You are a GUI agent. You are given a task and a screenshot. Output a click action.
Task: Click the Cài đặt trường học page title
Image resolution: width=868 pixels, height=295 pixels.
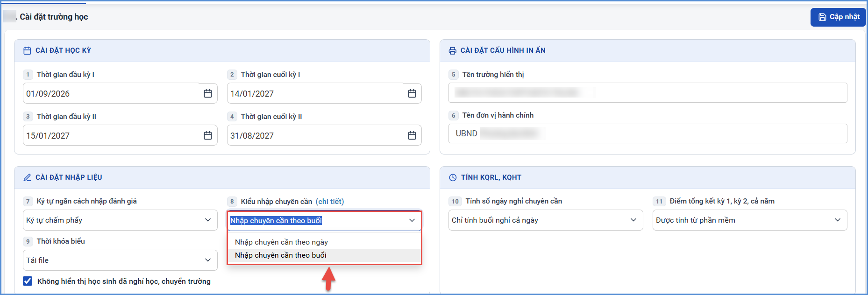point(54,17)
